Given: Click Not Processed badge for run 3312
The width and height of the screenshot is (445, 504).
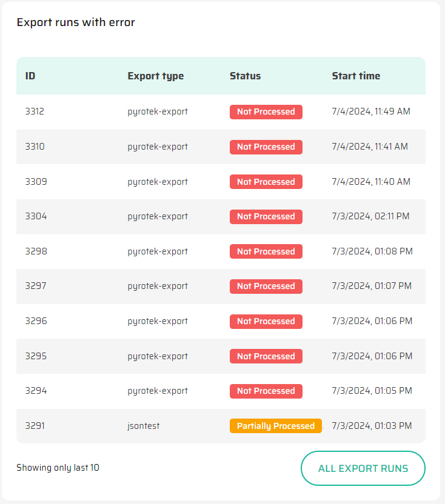Looking at the screenshot, I should [266, 111].
